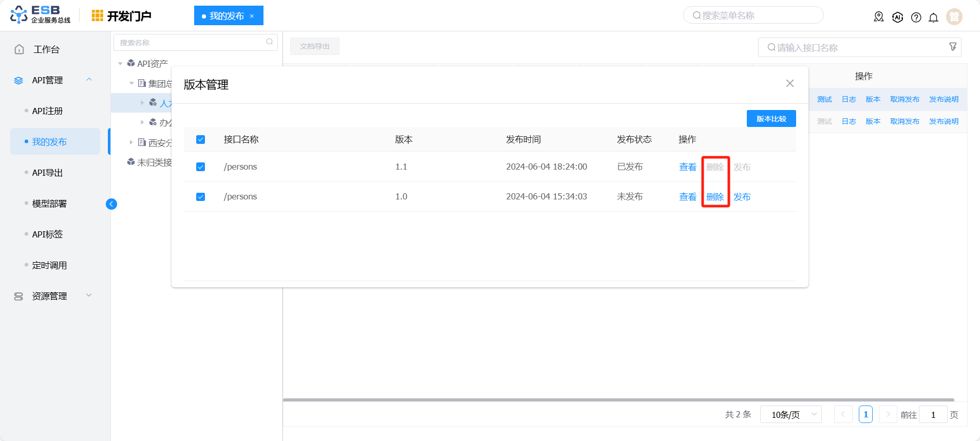Expand the 办公 tree node arrow

[x=142, y=122]
